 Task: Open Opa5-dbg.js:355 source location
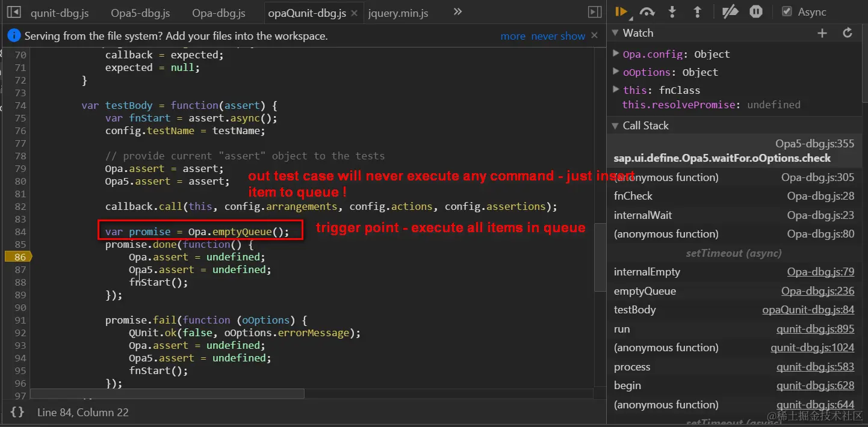[x=815, y=144]
